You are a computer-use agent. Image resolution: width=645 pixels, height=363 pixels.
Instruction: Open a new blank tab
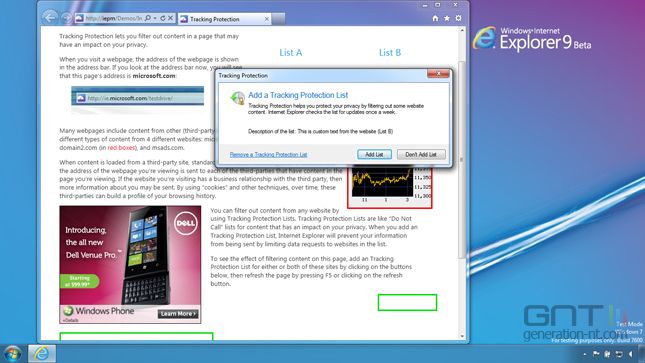point(278,19)
